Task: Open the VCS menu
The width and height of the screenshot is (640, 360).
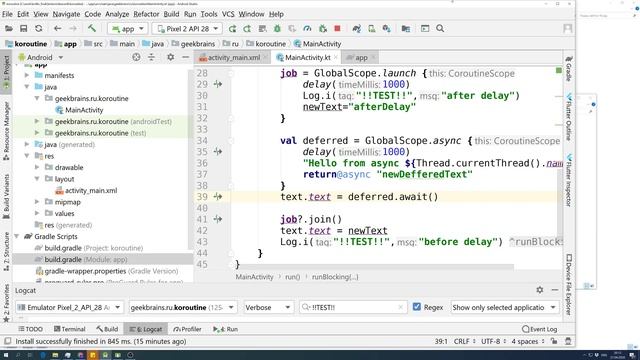Action: (x=228, y=14)
